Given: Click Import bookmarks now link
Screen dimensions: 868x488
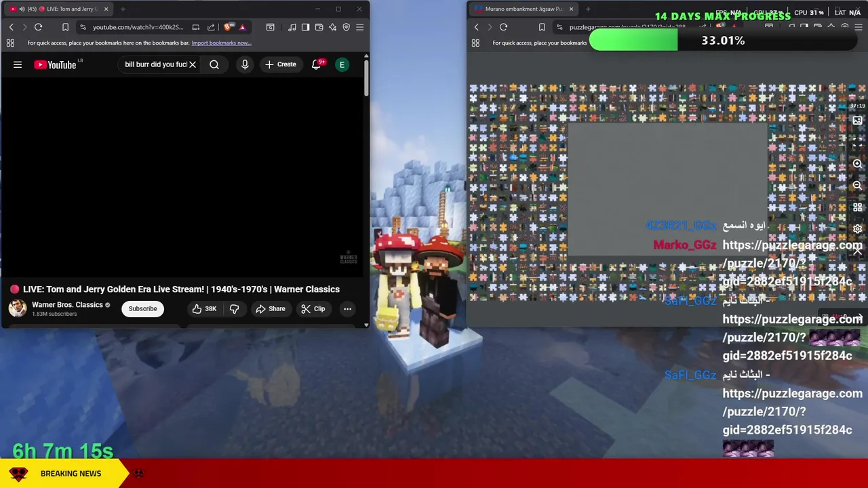Looking at the screenshot, I should [x=221, y=43].
